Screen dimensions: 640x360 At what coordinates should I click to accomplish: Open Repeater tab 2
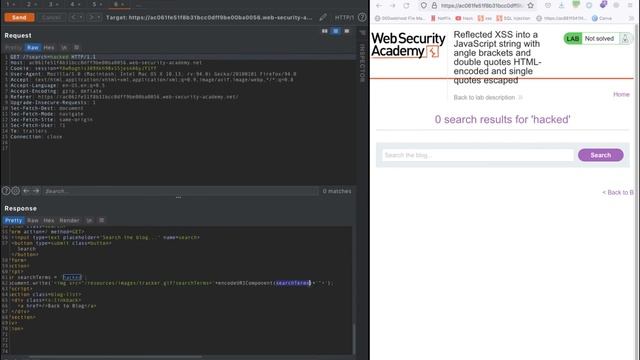coord(32,4)
